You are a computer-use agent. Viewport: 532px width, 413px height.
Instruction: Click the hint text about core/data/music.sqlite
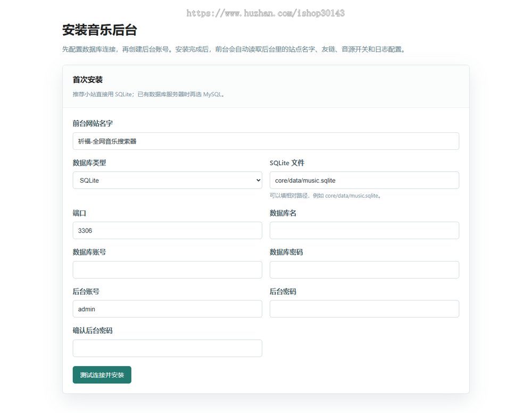point(325,196)
